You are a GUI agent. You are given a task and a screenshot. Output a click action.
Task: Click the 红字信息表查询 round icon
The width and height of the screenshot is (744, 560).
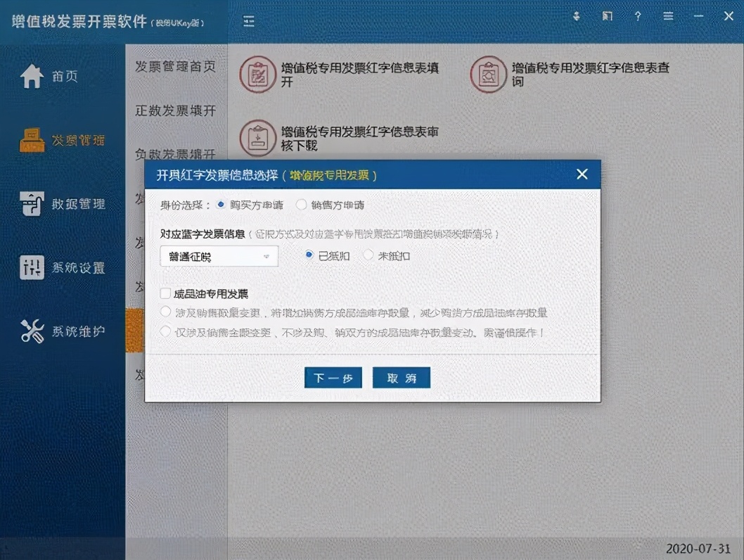488,75
